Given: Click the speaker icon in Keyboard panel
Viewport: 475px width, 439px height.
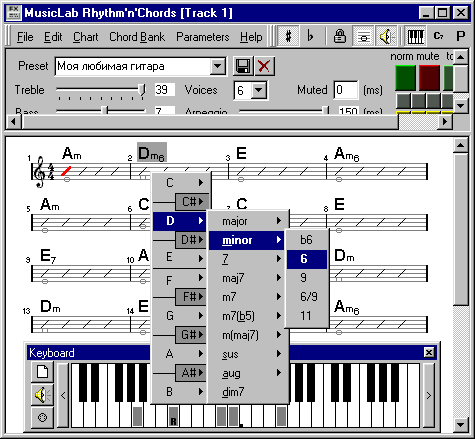Looking at the screenshot, I should (x=42, y=395).
